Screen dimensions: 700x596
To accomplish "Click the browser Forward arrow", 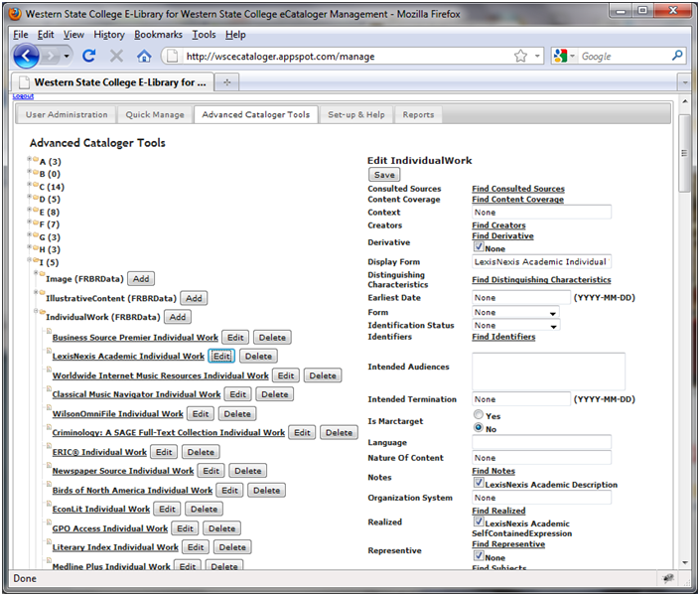I will (51, 57).
